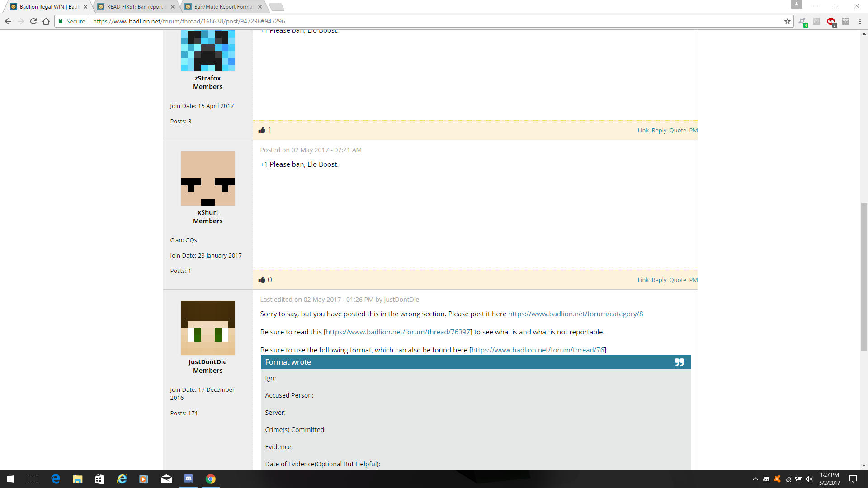868x488 pixels.
Task: Open Adblock Plus extension icon
Action: coord(831,21)
